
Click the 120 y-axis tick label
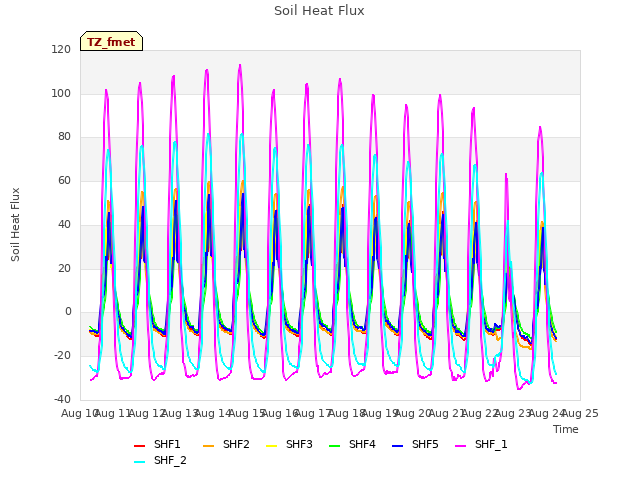click(61, 49)
